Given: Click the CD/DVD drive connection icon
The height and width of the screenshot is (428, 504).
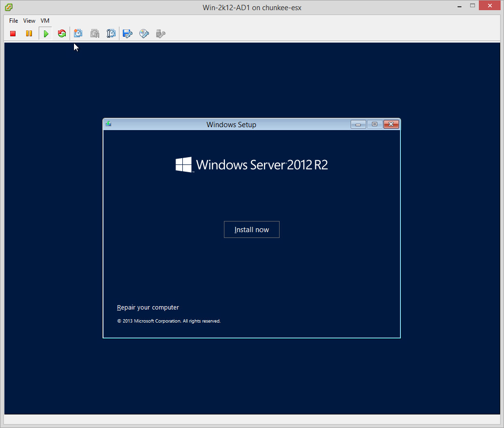Looking at the screenshot, I should tap(144, 34).
